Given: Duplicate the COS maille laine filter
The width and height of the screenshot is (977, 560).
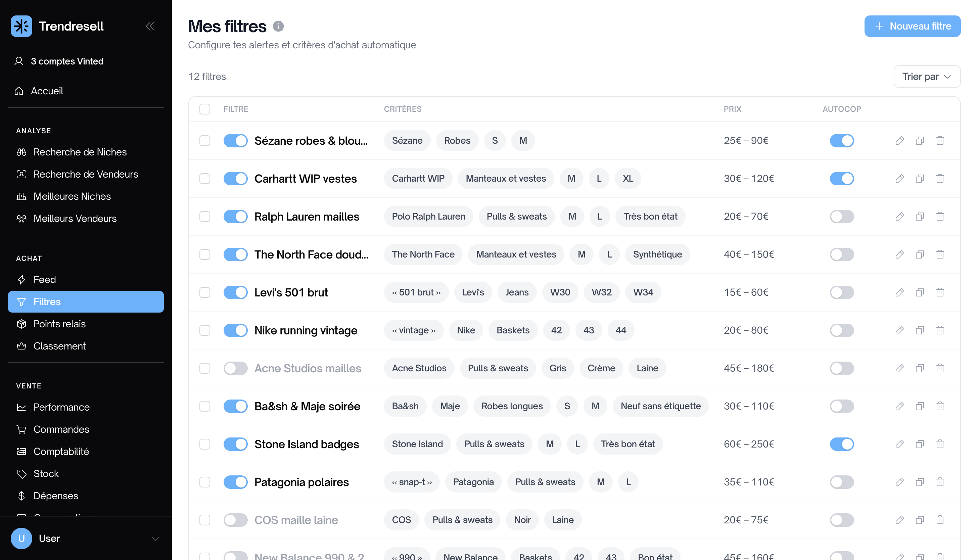Looking at the screenshot, I should click(919, 520).
